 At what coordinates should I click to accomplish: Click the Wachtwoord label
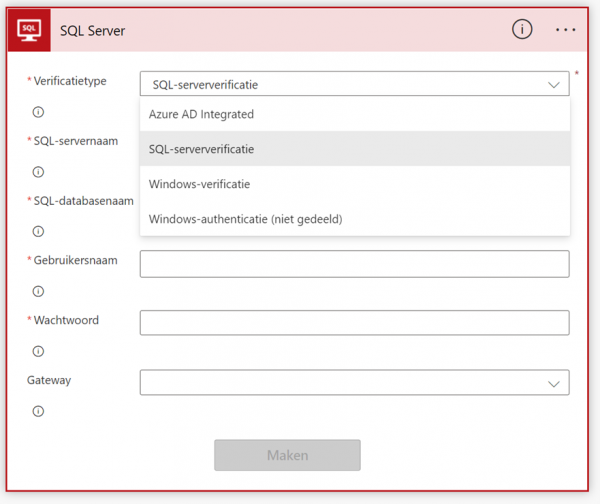[x=66, y=320]
